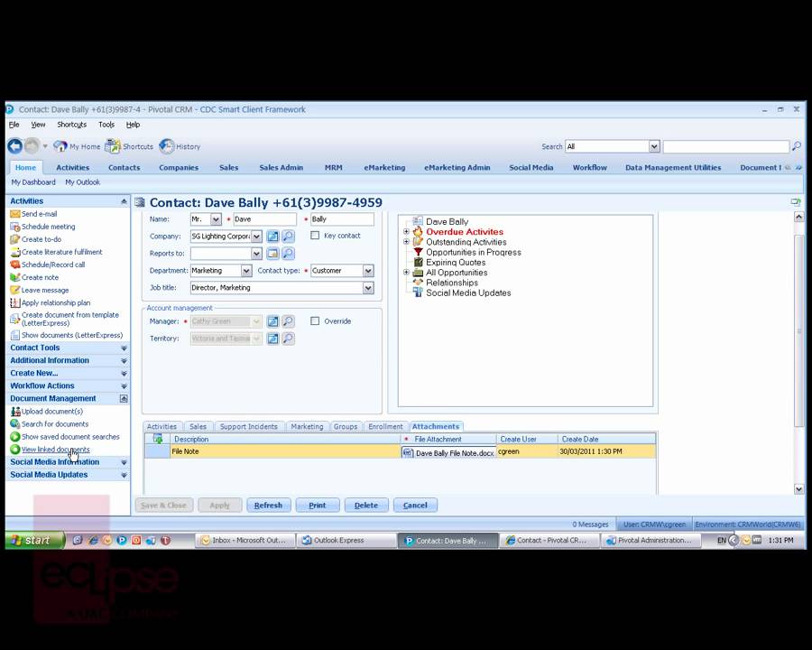
Task: Open the Contact type dropdown
Action: [368, 271]
